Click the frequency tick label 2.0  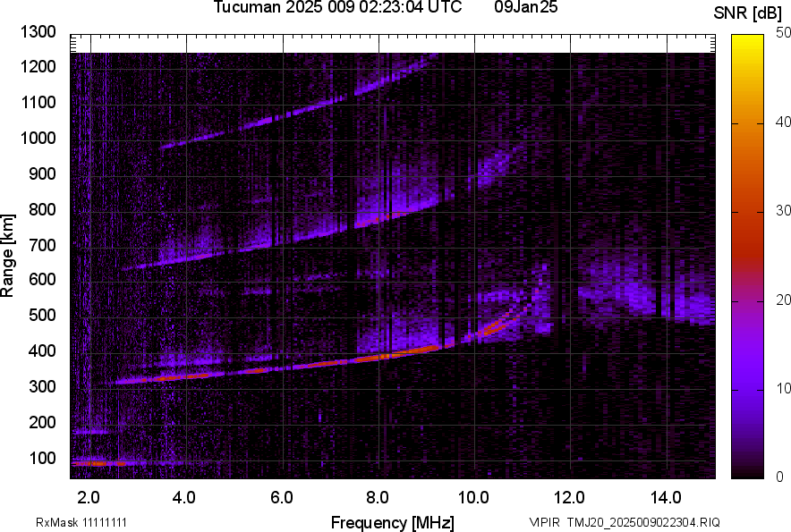[x=89, y=498]
